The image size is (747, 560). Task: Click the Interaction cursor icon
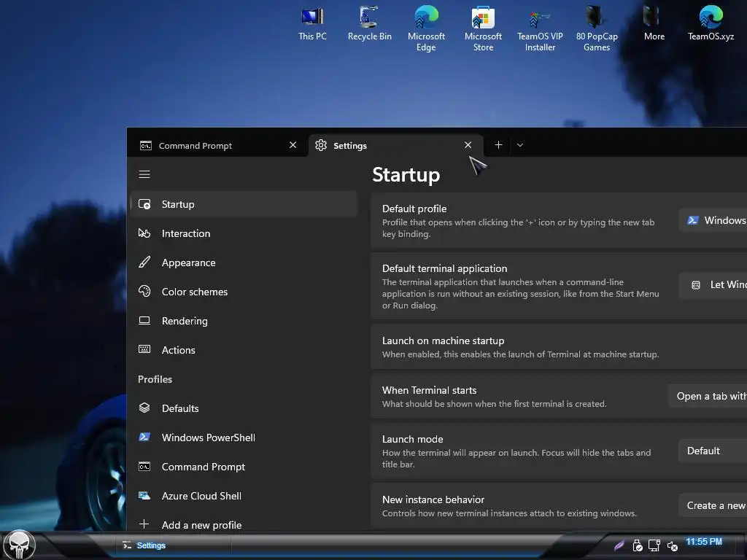[x=144, y=233]
